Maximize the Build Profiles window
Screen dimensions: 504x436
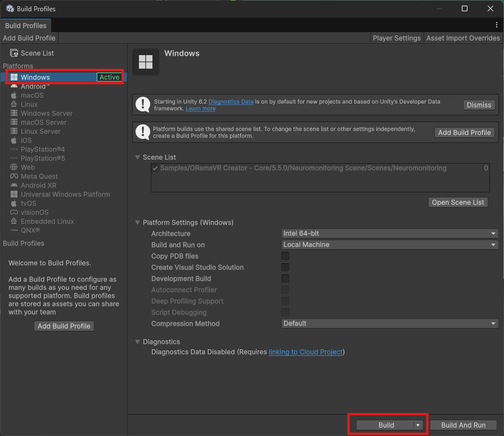[x=465, y=8]
